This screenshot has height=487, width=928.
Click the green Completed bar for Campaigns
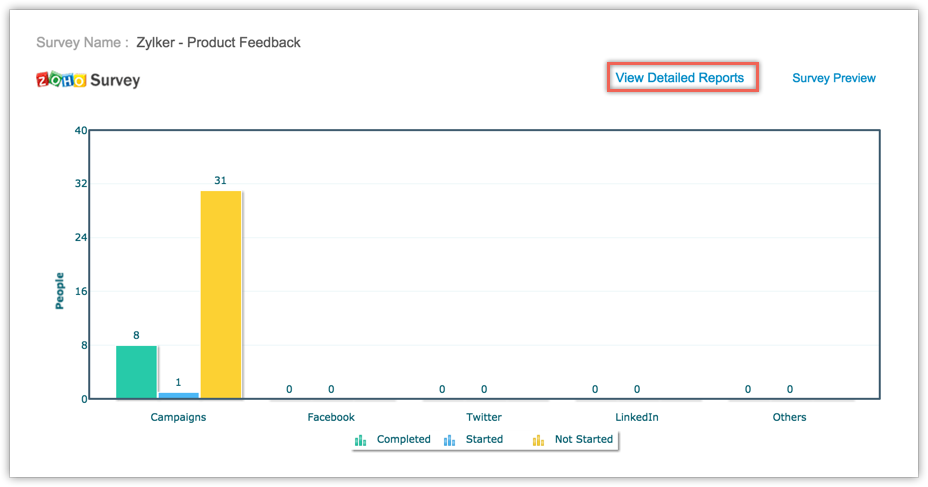(x=137, y=372)
